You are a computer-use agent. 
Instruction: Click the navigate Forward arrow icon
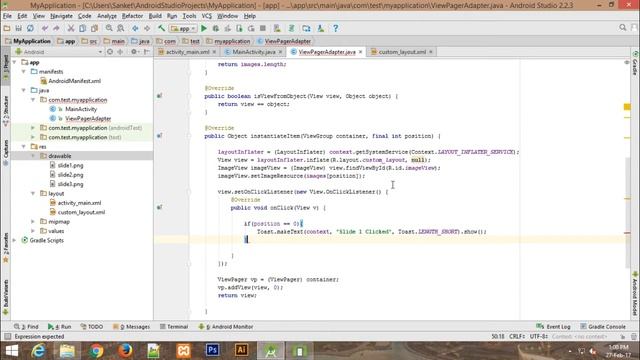tap(147, 28)
